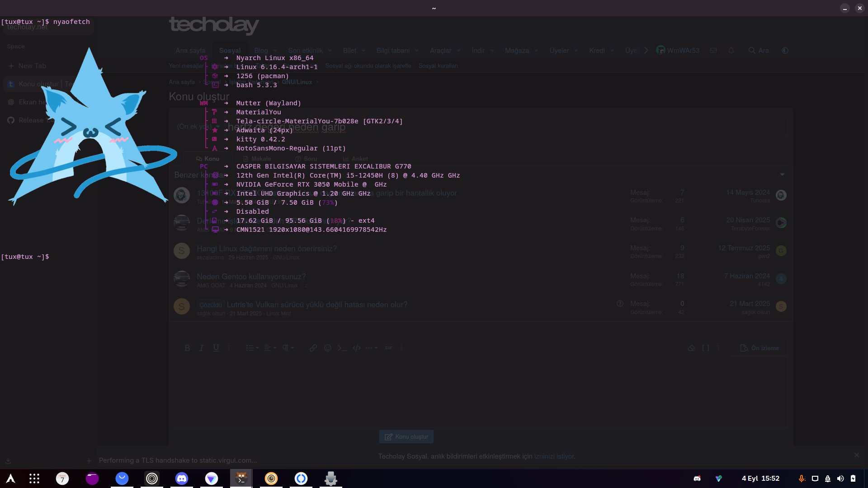Image resolution: width=868 pixels, height=488 pixels.
Task: Switch to the Soru tab
Action: [x=306, y=159]
